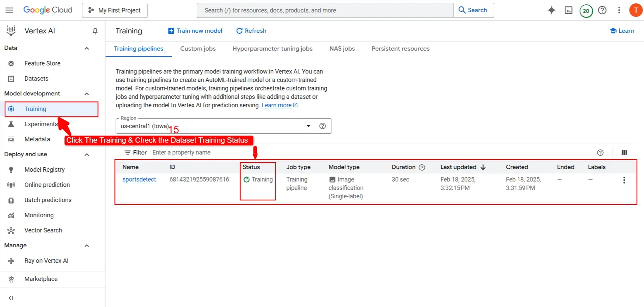The image size is (644, 307).
Task: Switch to Hyperparameter tuning jobs tab
Action: [x=272, y=49]
